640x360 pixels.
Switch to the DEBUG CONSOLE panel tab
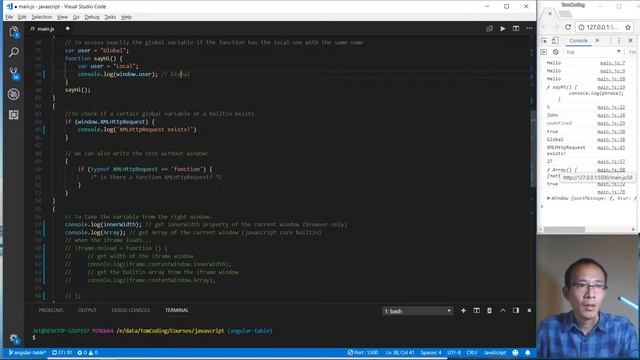pyautogui.click(x=131, y=310)
